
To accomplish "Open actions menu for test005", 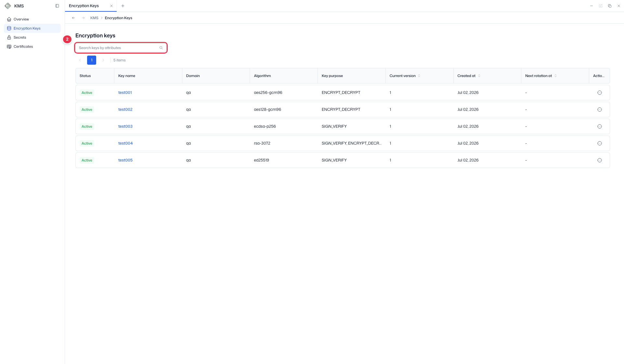I will click(600, 160).
